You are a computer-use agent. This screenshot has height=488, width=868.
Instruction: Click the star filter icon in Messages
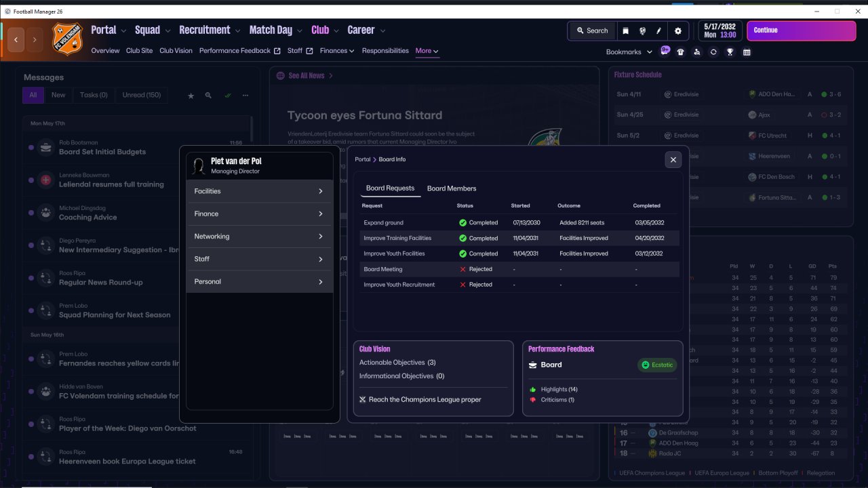(x=191, y=96)
